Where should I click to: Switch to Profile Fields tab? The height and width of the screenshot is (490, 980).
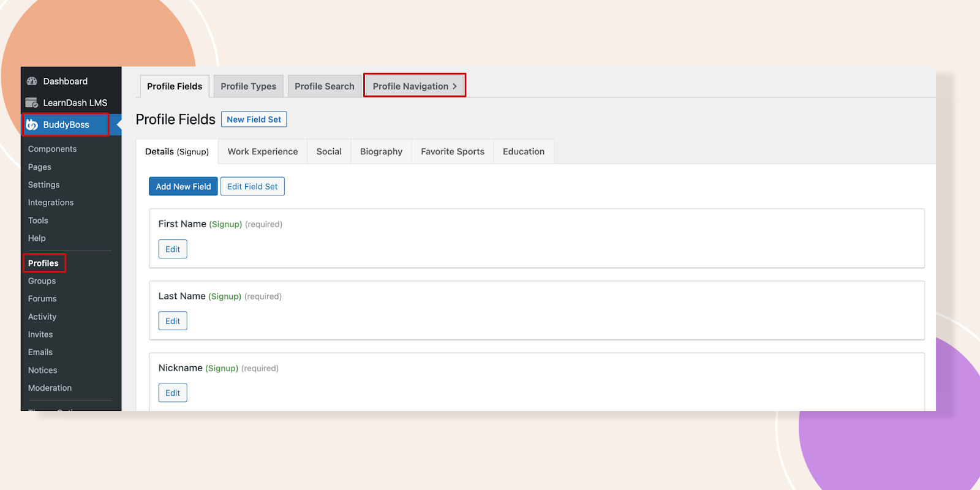click(175, 86)
